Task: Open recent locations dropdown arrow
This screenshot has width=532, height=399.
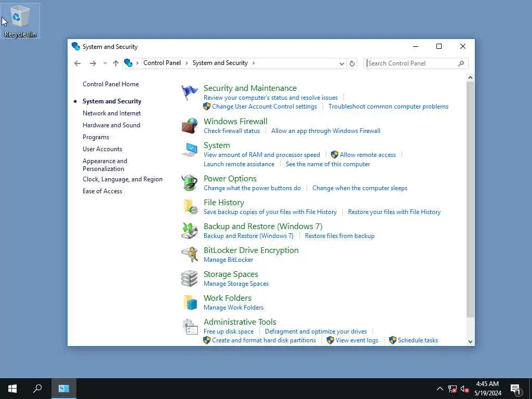Action: click(105, 63)
